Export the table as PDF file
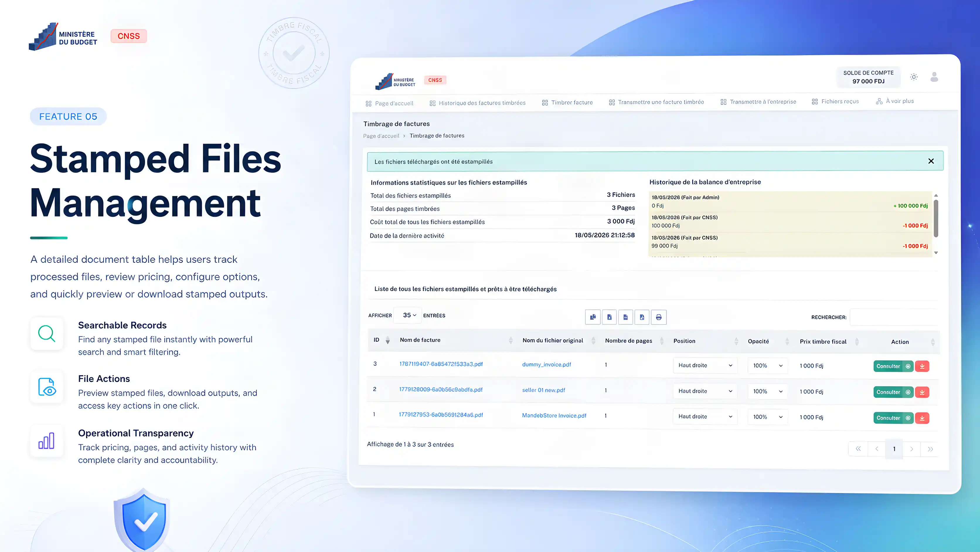Image resolution: width=980 pixels, height=552 pixels. pos(642,317)
